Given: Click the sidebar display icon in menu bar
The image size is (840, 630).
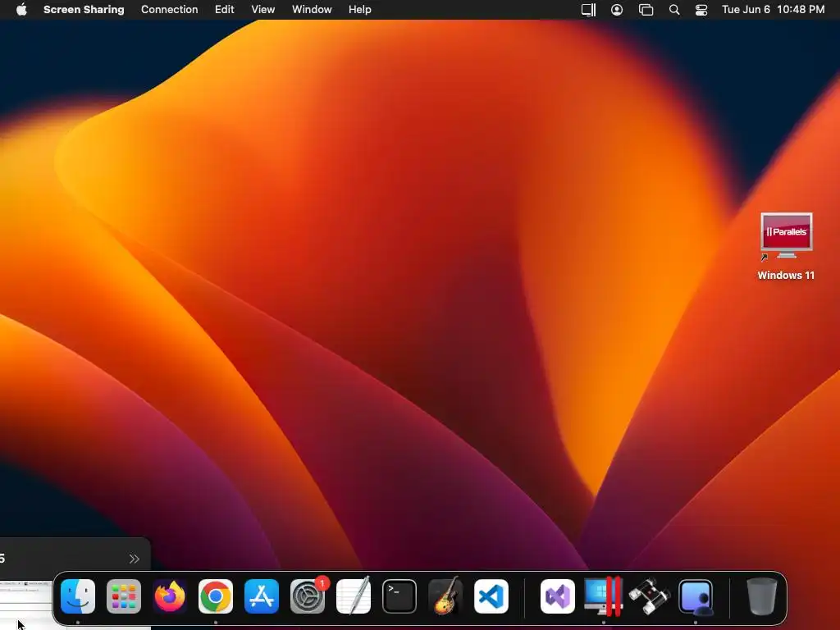Looking at the screenshot, I should point(589,10).
